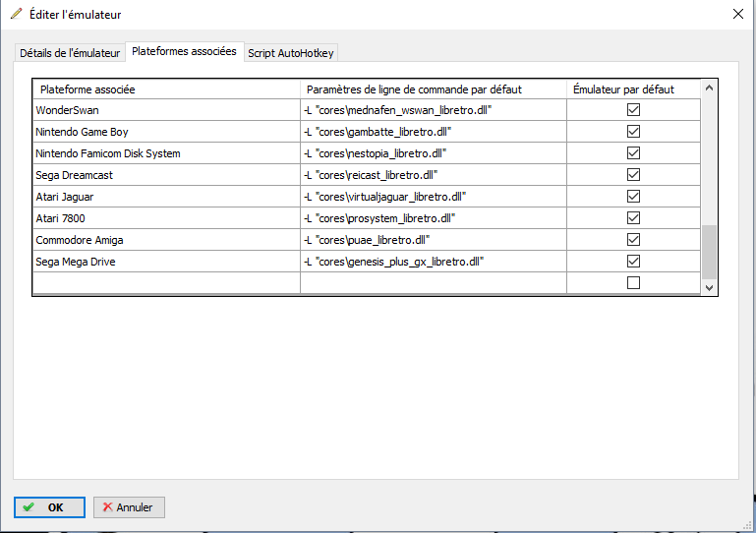Click the nestopia_libretro.dll parameter cell
756x533 pixels.
click(x=434, y=153)
